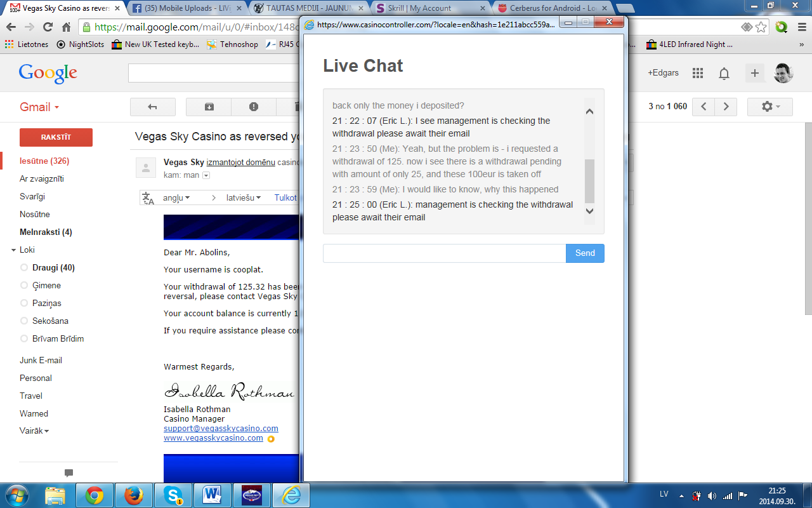Open the Personal label
The image size is (812, 508).
click(x=36, y=378)
